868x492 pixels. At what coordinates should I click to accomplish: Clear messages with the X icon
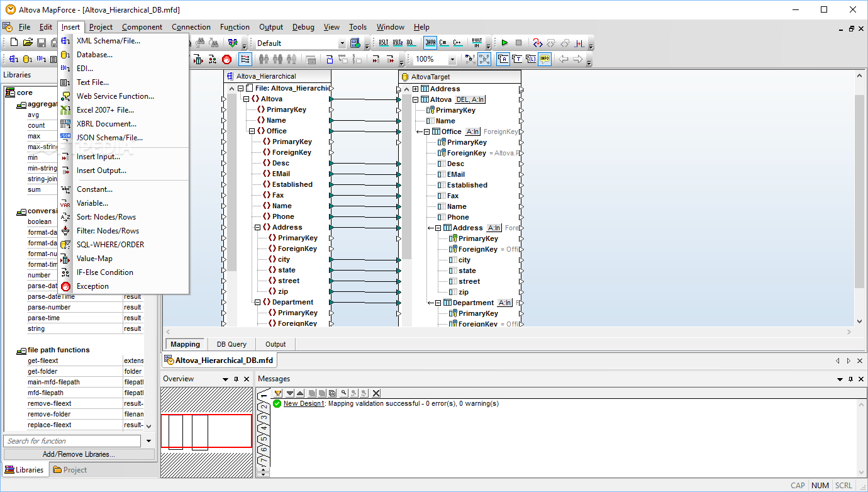click(x=376, y=393)
